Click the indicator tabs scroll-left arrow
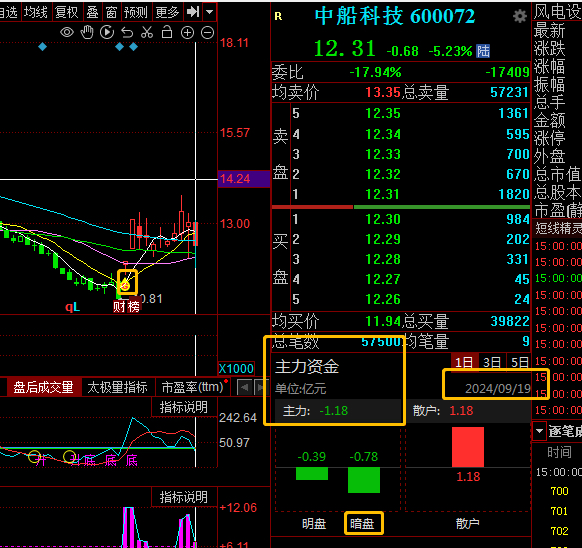The height and width of the screenshot is (548, 582). coord(244,388)
